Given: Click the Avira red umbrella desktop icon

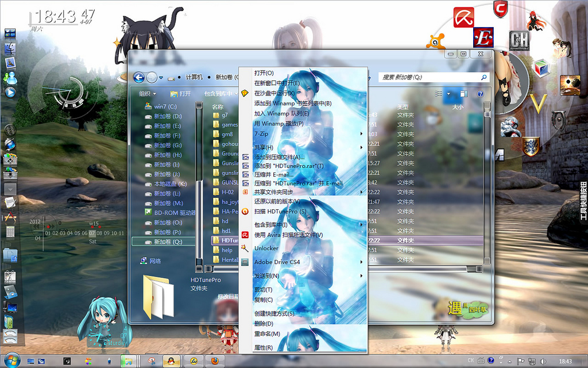Looking at the screenshot, I should click(463, 17).
